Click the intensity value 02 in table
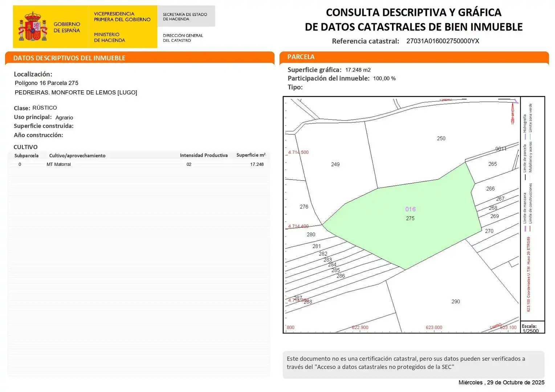 pos(189,164)
